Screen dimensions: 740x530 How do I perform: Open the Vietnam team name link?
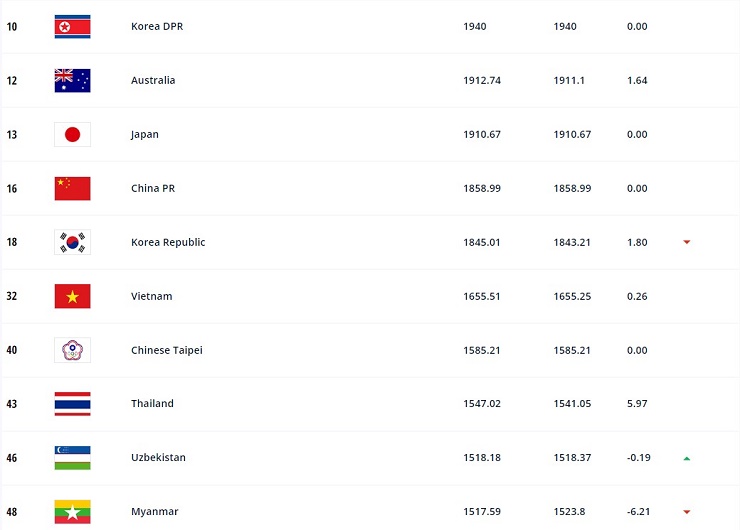[151, 297]
